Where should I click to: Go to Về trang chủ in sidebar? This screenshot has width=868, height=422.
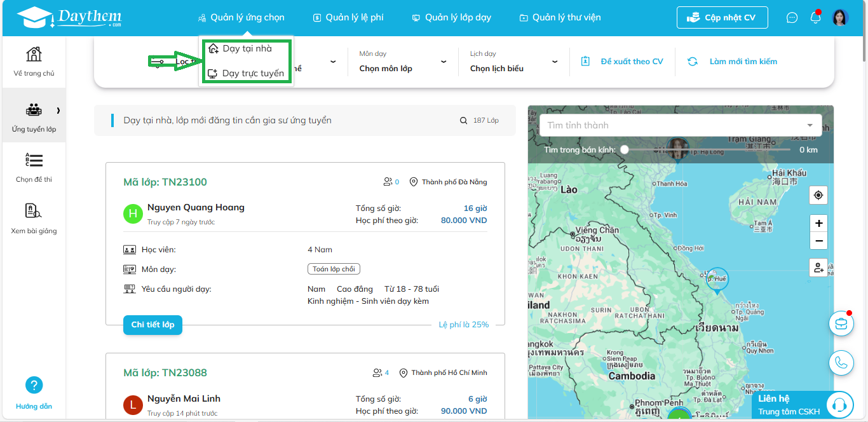pos(34,61)
